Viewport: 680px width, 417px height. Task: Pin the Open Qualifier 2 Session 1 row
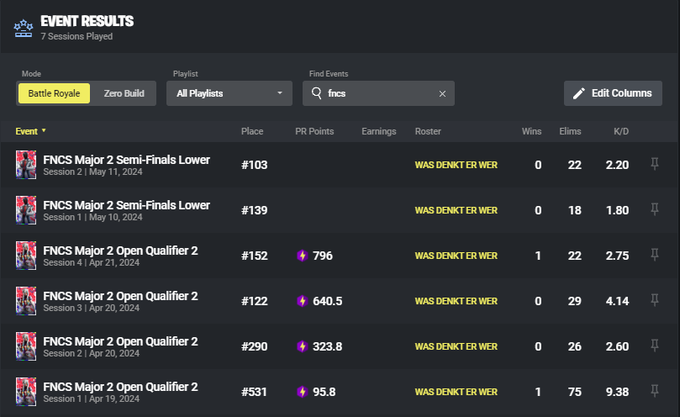654,391
